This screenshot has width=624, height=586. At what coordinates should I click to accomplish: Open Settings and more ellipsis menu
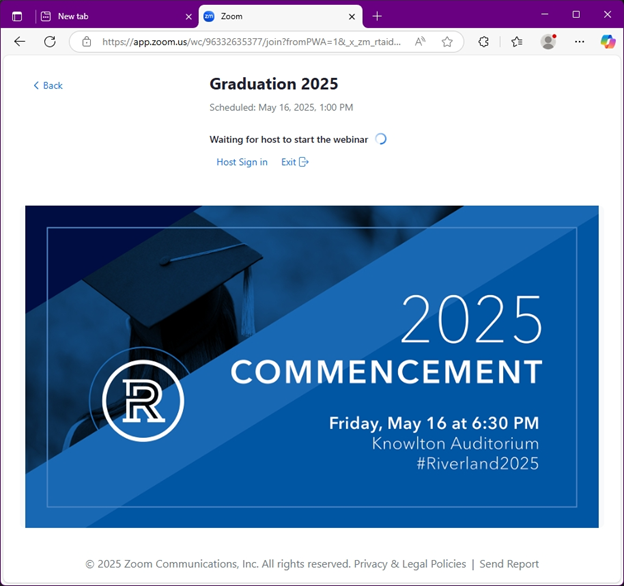[579, 42]
